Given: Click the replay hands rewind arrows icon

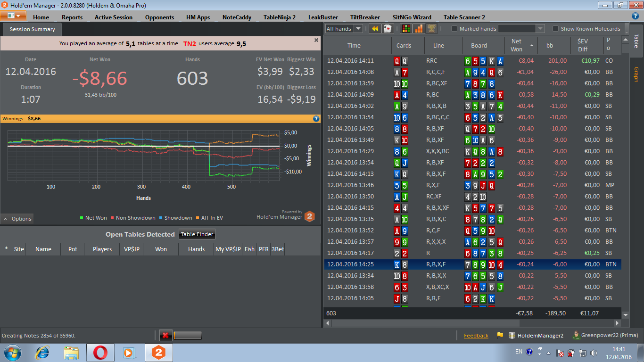Looking at the screenshot, I should point(375,29).
